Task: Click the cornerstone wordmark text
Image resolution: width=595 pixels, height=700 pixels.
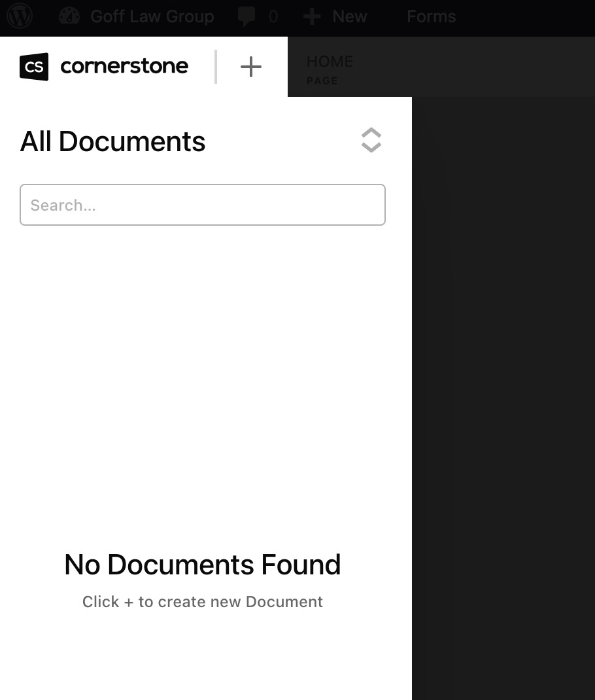Action: 124,66
